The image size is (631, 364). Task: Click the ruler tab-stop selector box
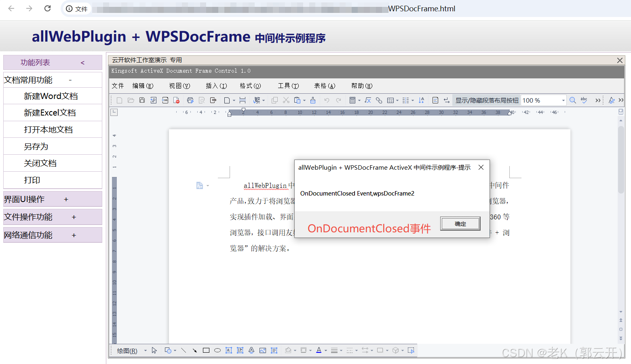coord(114,112)
